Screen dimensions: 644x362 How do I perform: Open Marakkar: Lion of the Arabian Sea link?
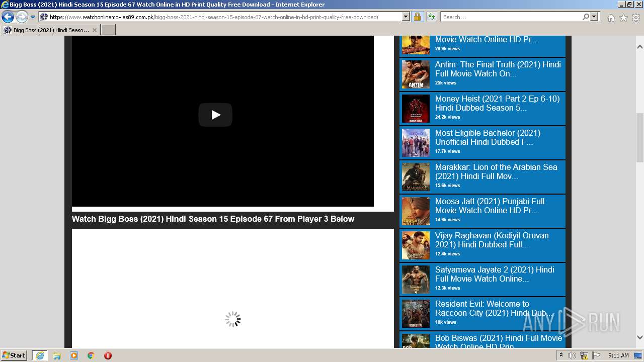(497, 171)
